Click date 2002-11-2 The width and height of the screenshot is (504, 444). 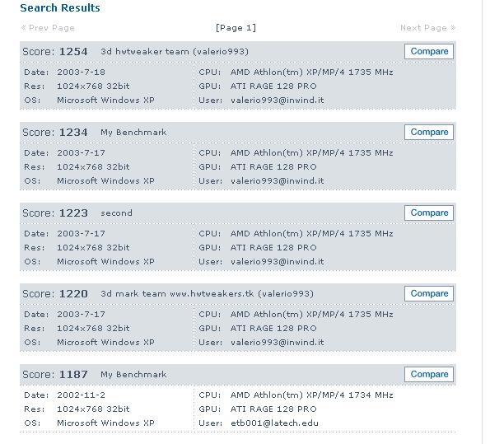(x=81, y=395)
